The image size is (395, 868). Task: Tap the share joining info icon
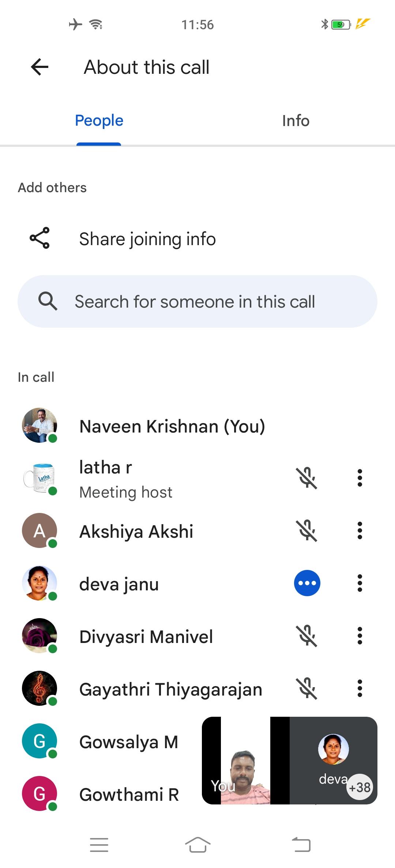coord(39,238)
